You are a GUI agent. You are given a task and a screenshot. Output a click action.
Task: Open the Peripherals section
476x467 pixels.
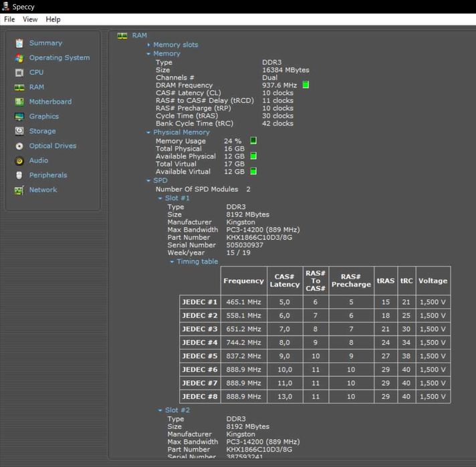(x=48, y=175)
